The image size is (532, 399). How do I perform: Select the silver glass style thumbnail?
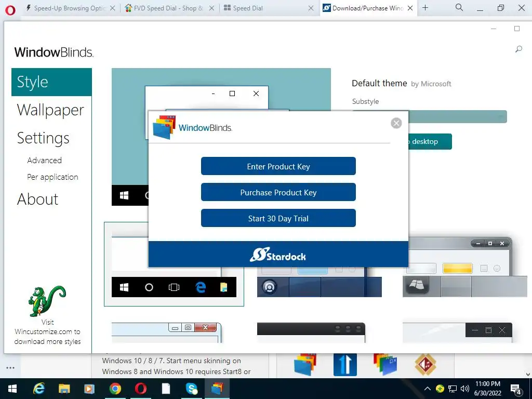point(465,268)
